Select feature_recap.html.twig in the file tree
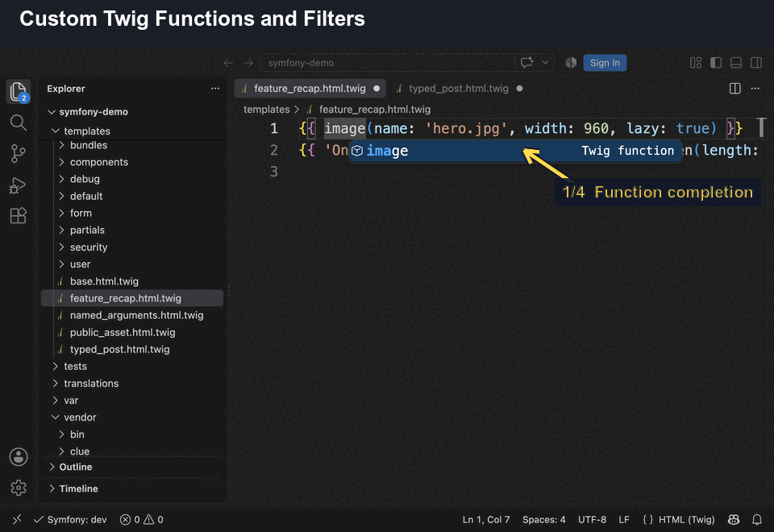774x532 pixels. click(x=131, y=298)
